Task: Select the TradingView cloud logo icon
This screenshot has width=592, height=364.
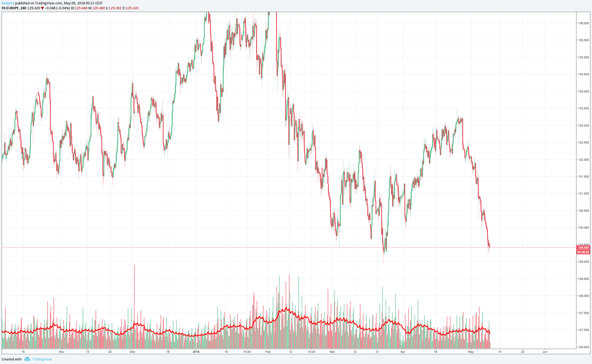Action: [27, 359]
